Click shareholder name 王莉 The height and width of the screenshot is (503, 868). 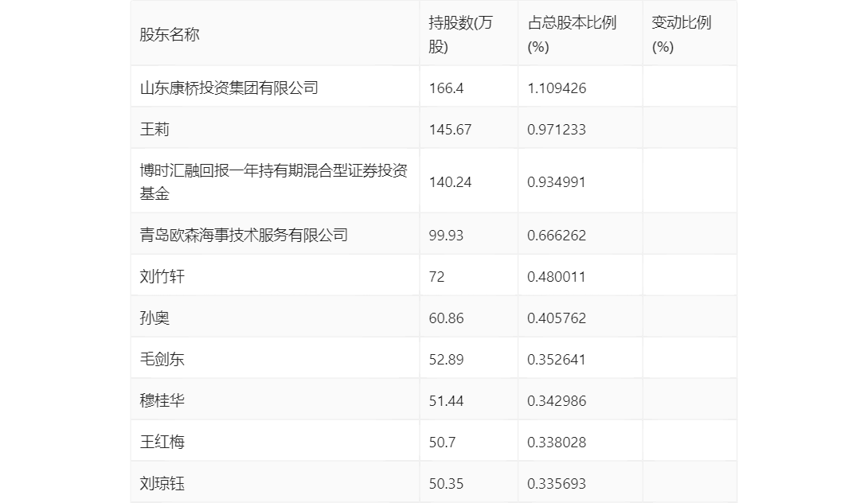point(154,129)
